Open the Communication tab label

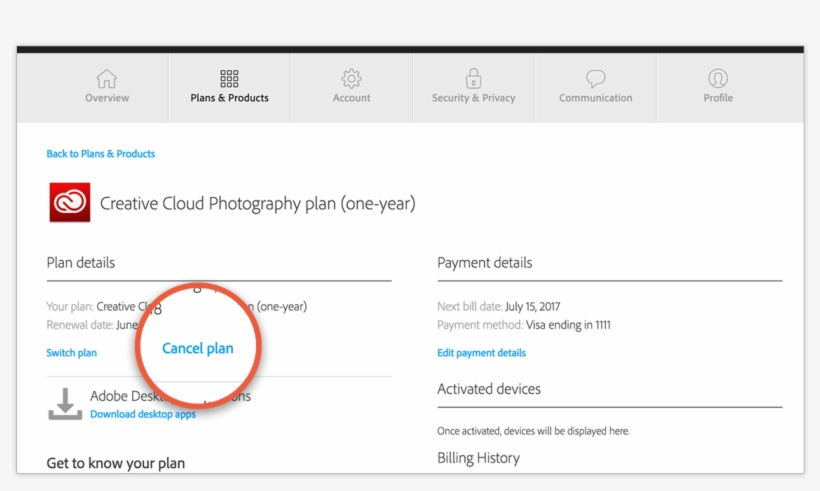tap(596, 98)
